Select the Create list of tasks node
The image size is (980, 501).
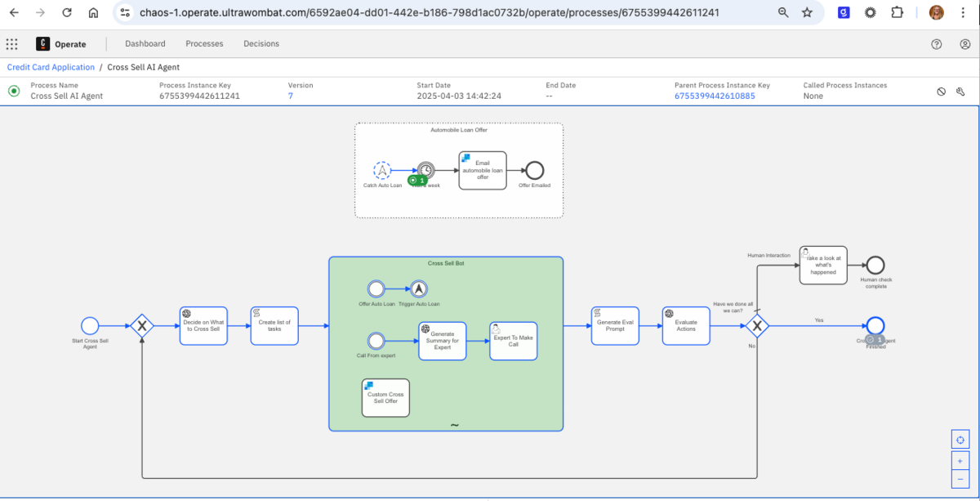pos(274,326)
